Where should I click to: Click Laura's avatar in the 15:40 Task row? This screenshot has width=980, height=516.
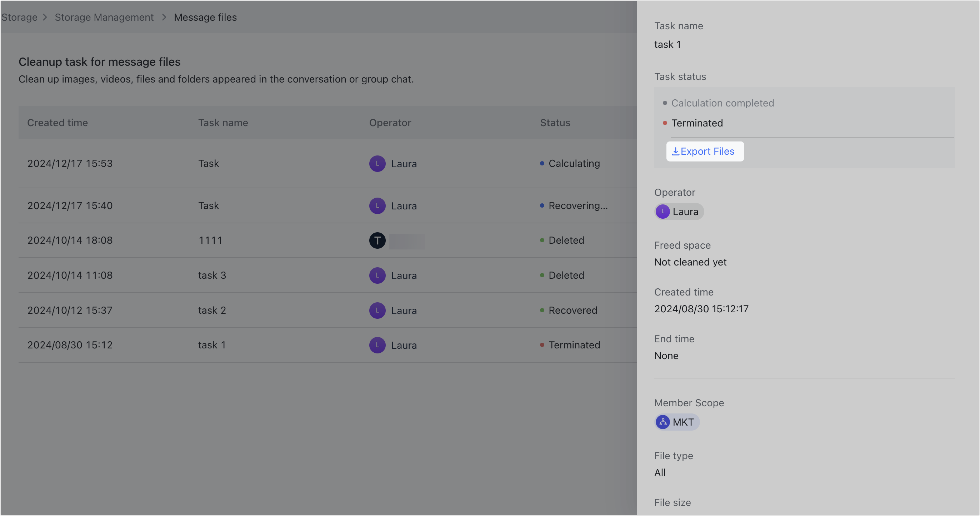[377, 206]
